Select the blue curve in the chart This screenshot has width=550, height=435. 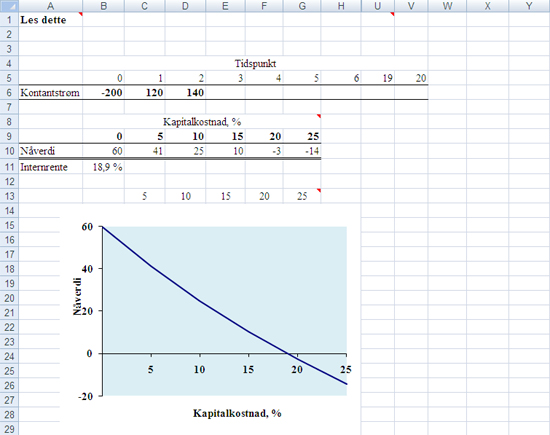pos(200,301)
